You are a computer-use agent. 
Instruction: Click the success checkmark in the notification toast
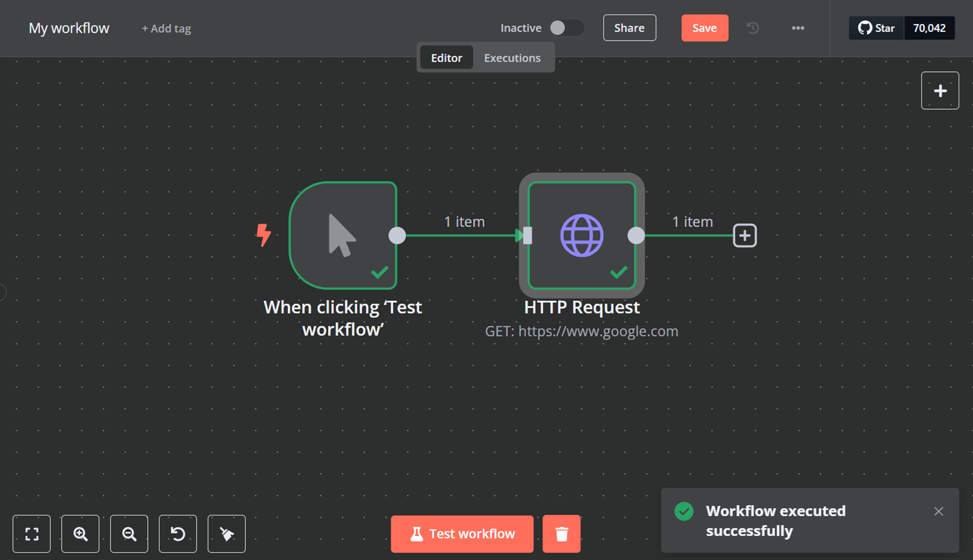coord(684,511)
